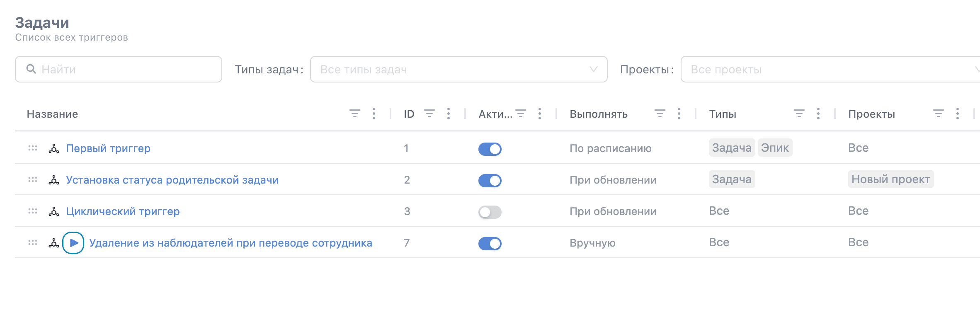Click the Новый проект tag
This screenshot has height=310, width=980.
click(891, 179)
